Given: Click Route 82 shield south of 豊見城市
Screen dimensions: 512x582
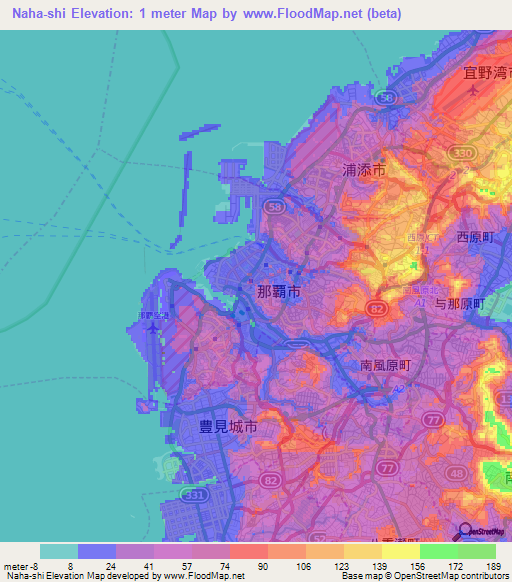Looking at the screenshot, I should coord(270,481).
